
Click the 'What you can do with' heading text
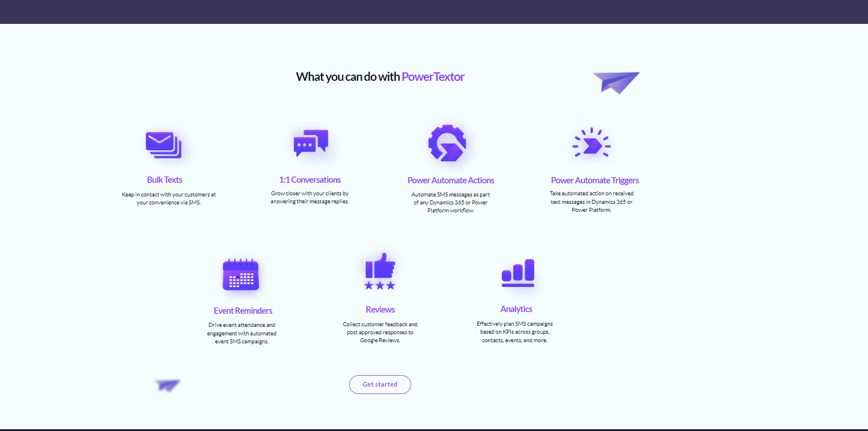point(348,77)
